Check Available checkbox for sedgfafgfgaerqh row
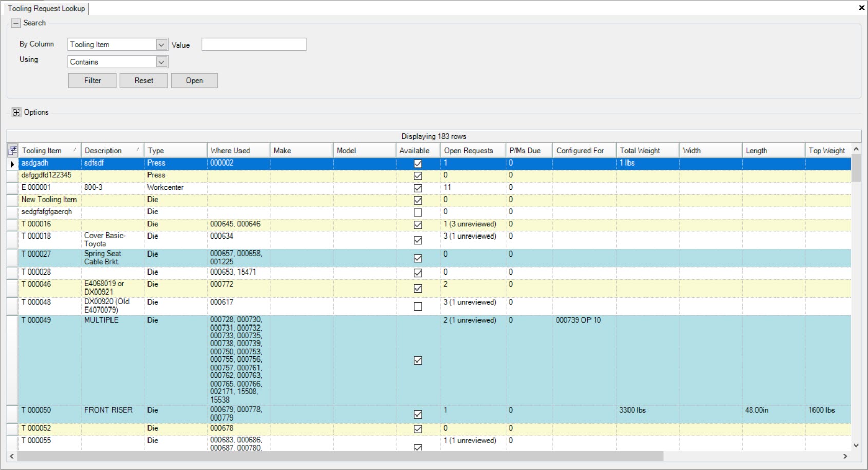 point(418,212)
